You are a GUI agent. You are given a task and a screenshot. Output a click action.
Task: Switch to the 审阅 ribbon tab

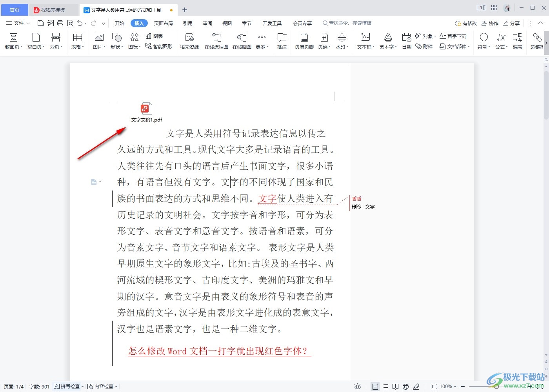point(207,23)
